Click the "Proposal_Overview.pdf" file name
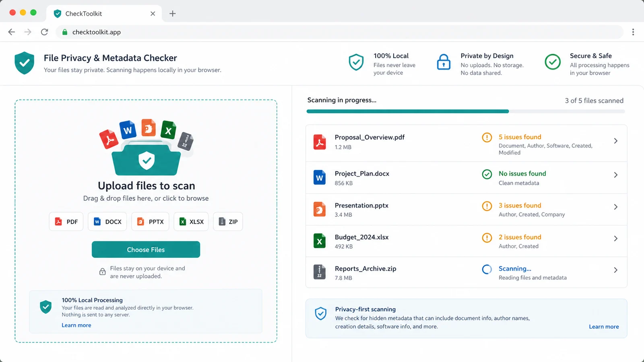The width and height of the screenshot is (644, 362). [x=369, y=137]
